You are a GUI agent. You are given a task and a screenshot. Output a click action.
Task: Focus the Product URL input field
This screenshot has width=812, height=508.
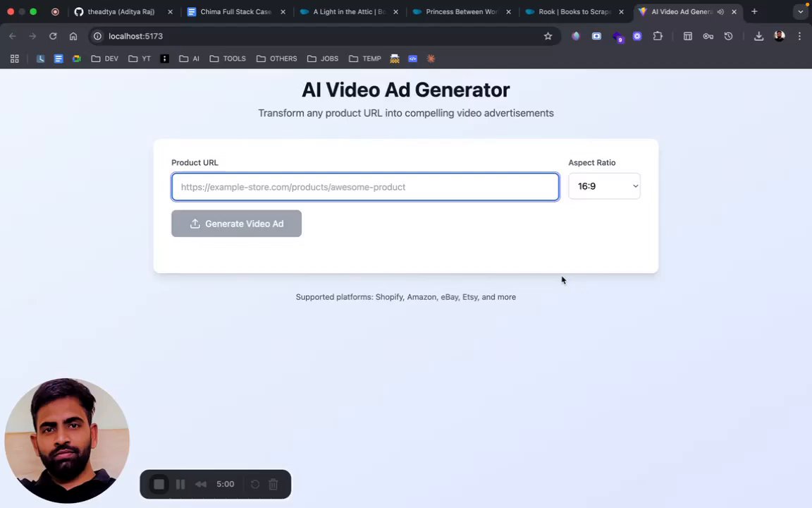tap(365, 186)
